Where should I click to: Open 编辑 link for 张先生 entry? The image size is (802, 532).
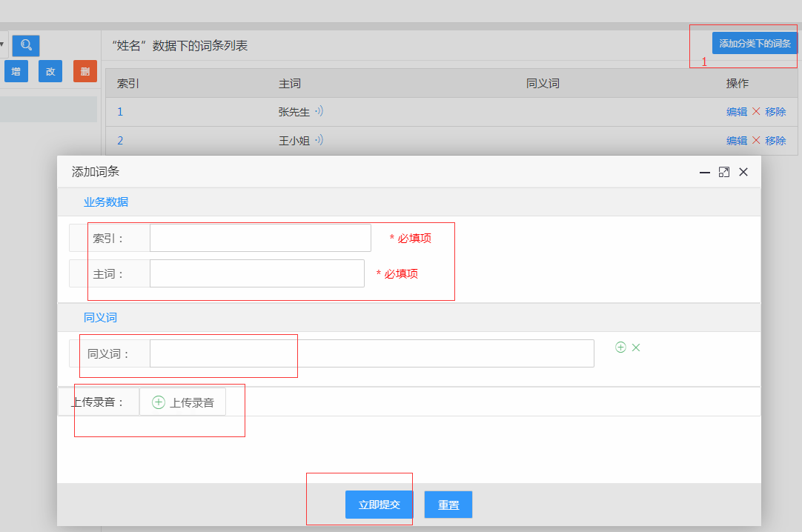pos(736,112)
